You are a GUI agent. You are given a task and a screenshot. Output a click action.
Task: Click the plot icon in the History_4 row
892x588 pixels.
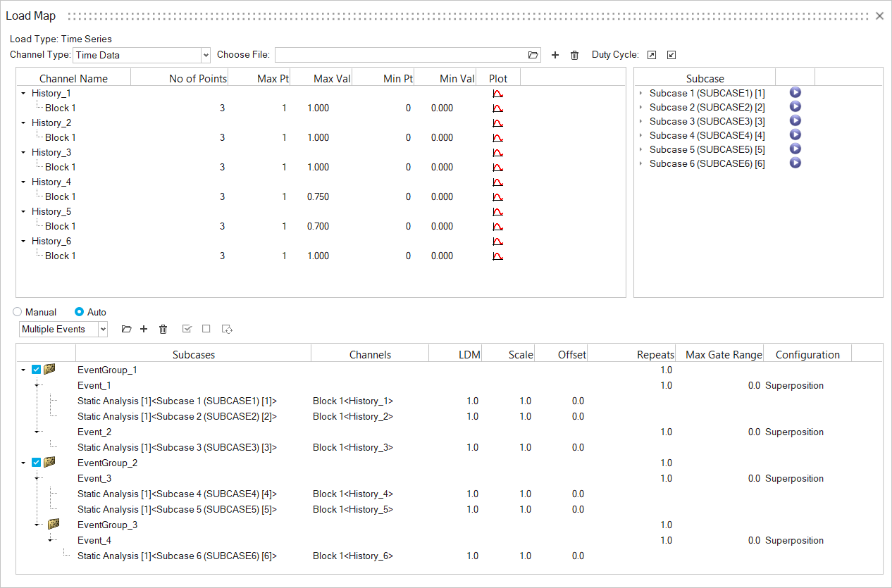(x=497, y=182)
